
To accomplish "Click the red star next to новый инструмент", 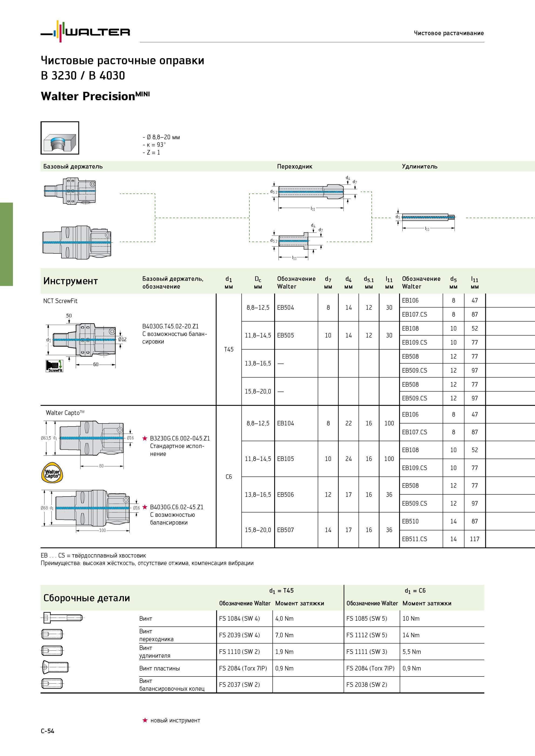I will coord(145,720).
